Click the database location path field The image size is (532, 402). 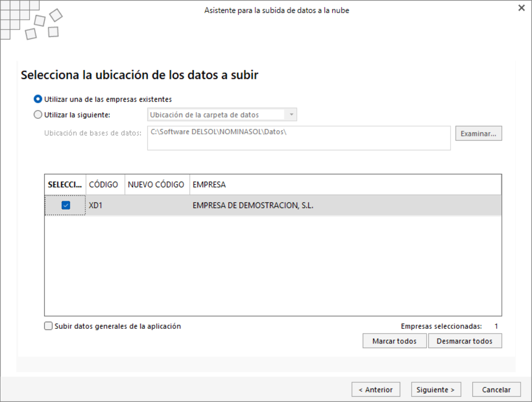pyautogui.click(x=298, y=138)
